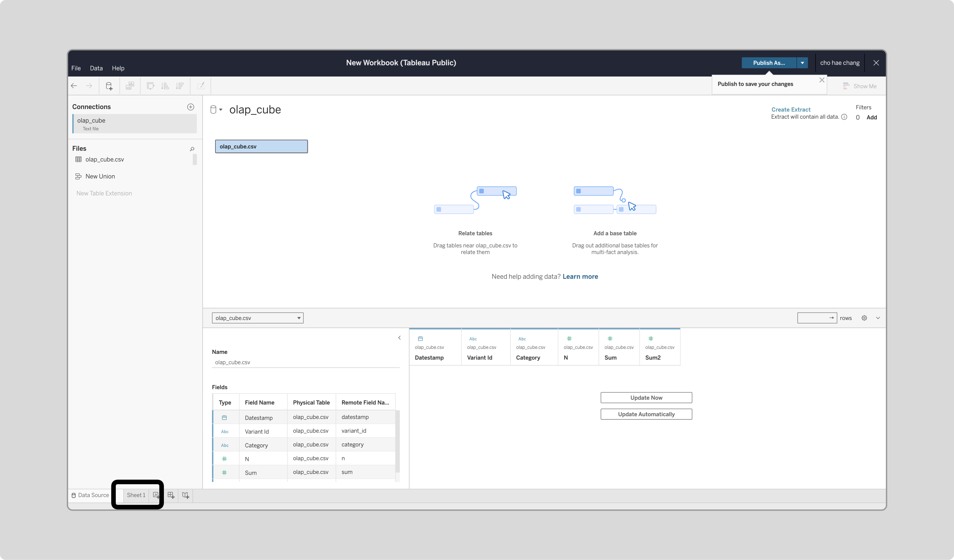The image size is (954, 560).
Task: Click the info icon beside Extract text
Action: [x=844, y=117]
